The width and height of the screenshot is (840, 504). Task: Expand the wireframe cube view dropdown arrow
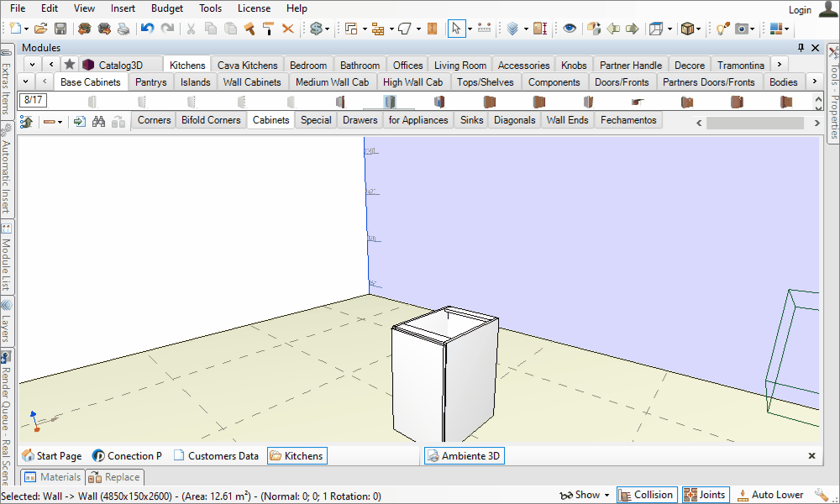click(x=669, y=29)
